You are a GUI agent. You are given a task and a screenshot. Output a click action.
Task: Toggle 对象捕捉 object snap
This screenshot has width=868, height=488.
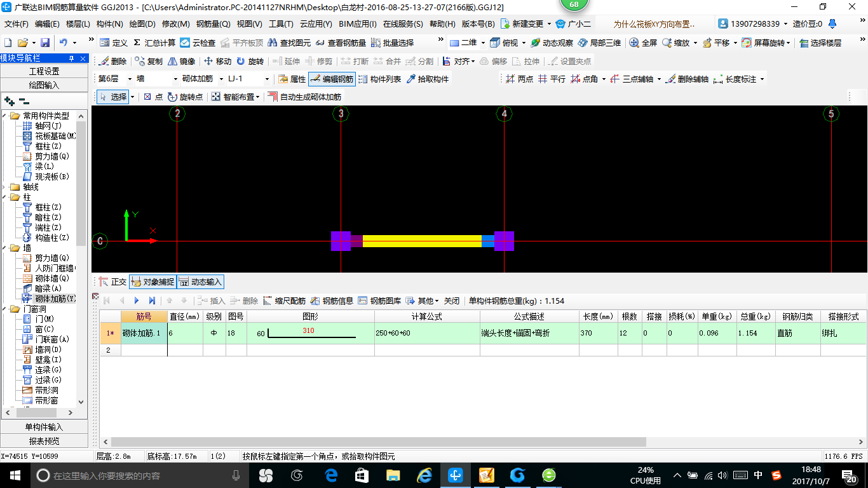153,282
